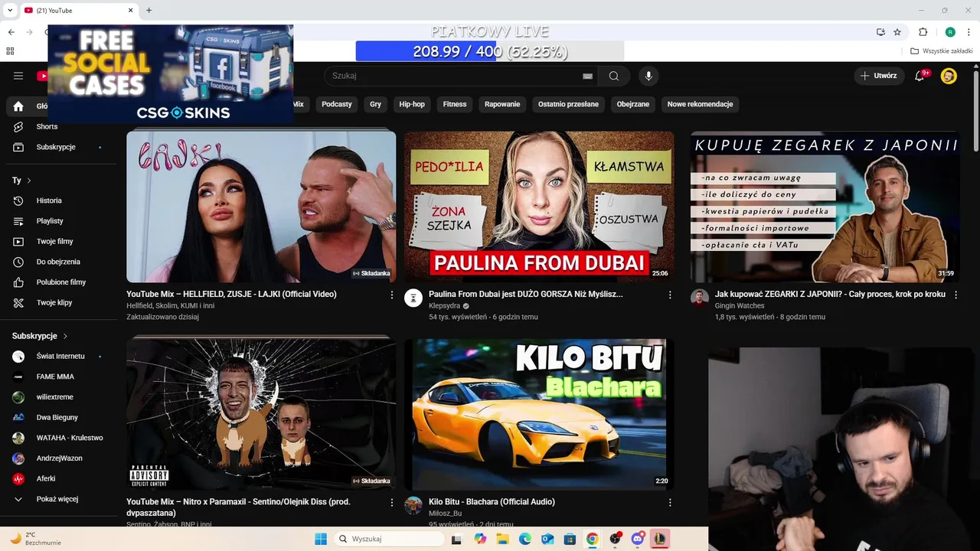The image size is (980, 551).
Task: Open the Kilo Bitu Blachara video thumbnail
Action: [x=539, y=414]
